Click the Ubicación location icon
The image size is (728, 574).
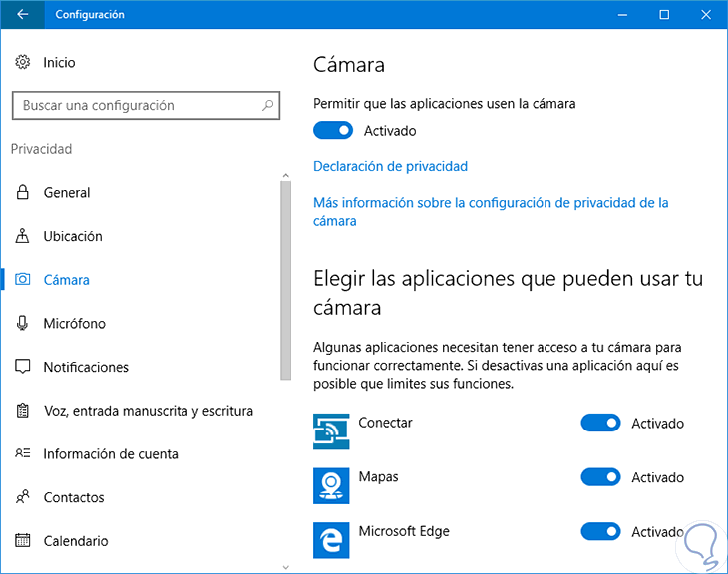[x=23, y=236]
